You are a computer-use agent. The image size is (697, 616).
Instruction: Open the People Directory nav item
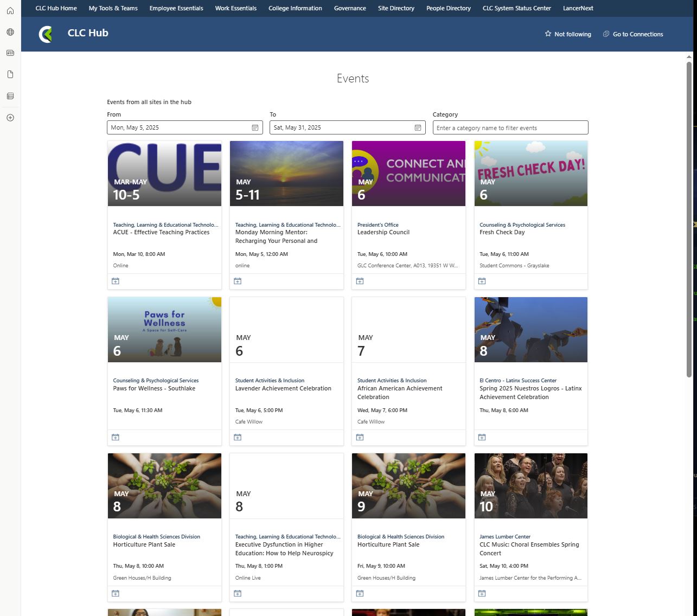pyautogui.click(x=448, y=8)
